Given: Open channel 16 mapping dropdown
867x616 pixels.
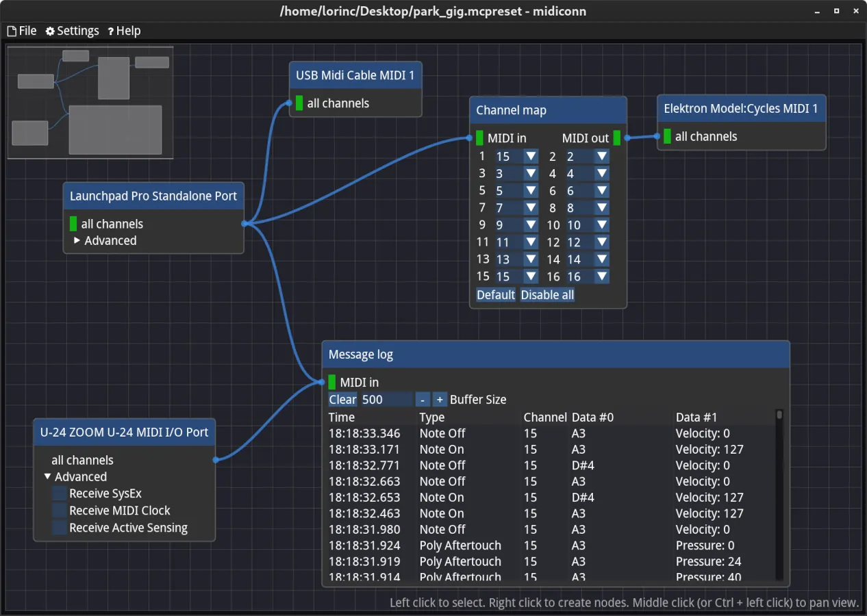Looking at the screenshot, I should click(602, 277).
